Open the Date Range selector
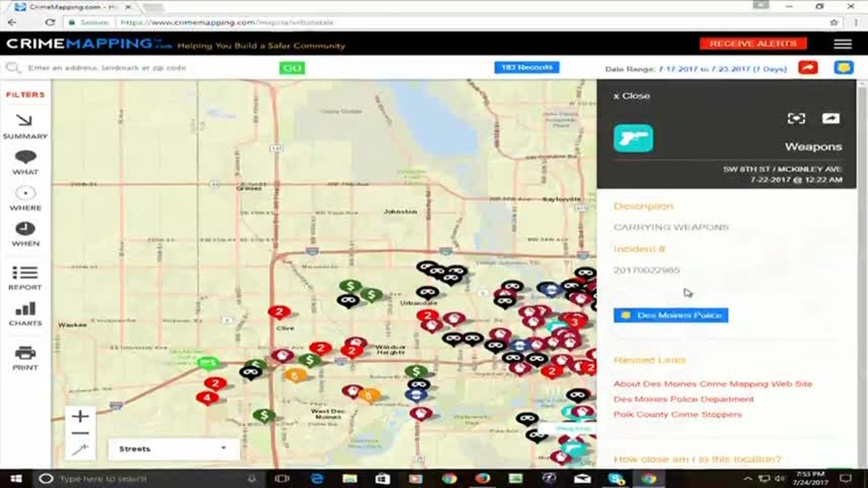Image resolution: width=868 pixels, height=488 pixels. [696, 69]
